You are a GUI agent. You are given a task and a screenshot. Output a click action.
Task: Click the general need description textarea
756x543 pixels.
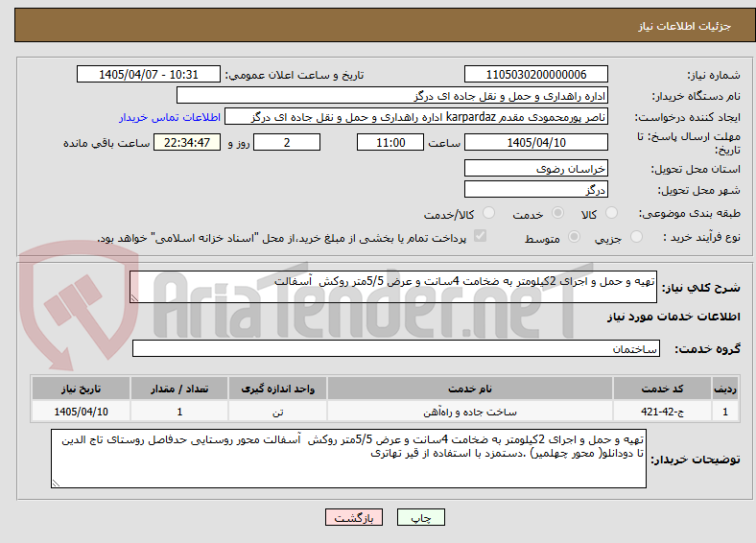[x=393, y=287]
